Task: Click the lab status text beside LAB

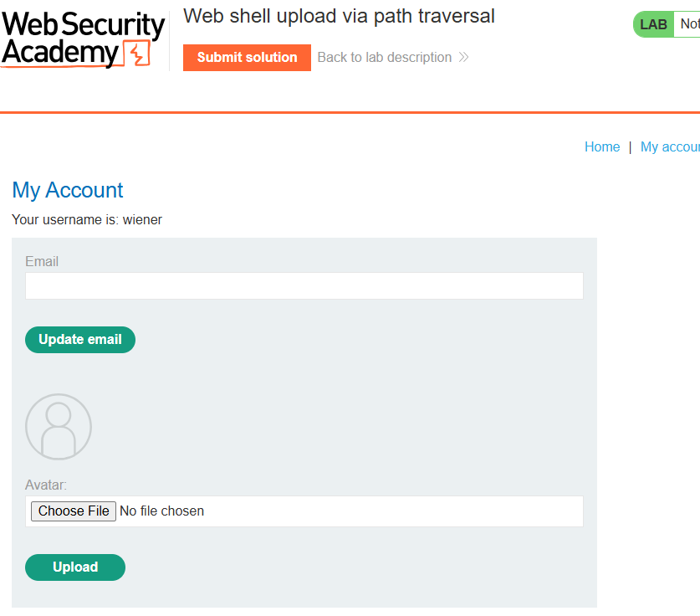Action: tap(689, 24)
